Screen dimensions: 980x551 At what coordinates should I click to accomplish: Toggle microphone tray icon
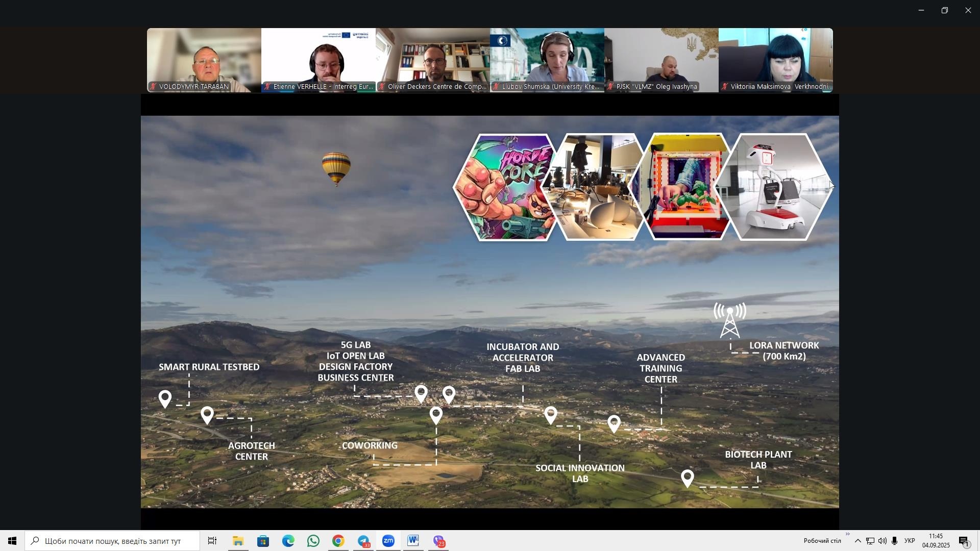894,541
